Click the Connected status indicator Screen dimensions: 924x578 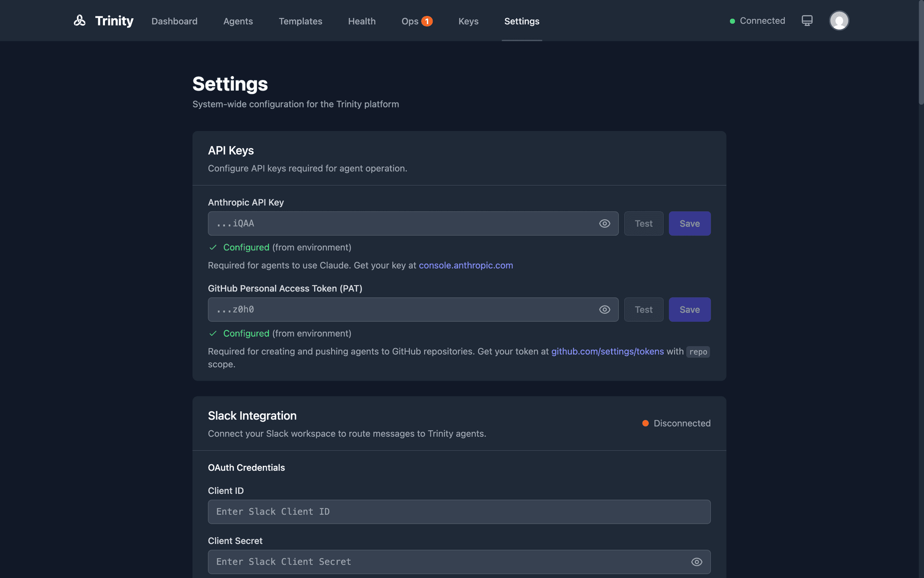pyautogui.click(x=757, y=21)
